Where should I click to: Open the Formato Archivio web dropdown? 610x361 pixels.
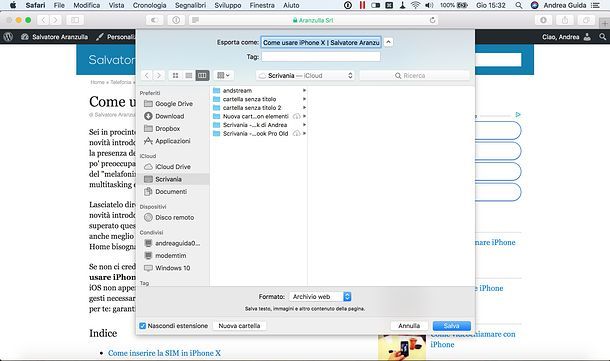coord(320,296)
